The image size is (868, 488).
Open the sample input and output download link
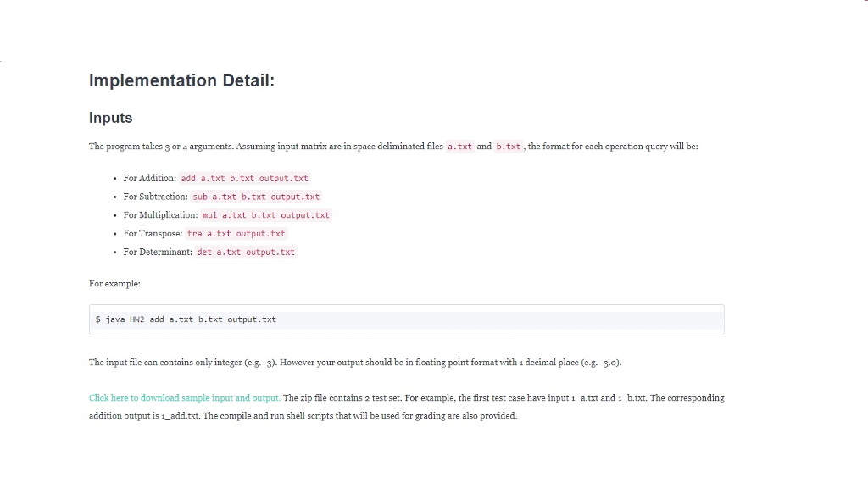(x=185, y=398)
